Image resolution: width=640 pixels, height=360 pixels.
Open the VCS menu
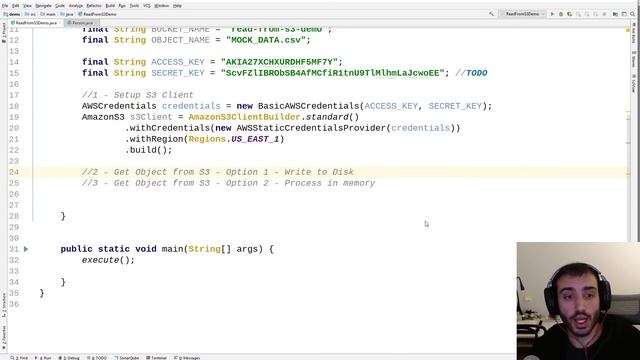pos(147,6)
